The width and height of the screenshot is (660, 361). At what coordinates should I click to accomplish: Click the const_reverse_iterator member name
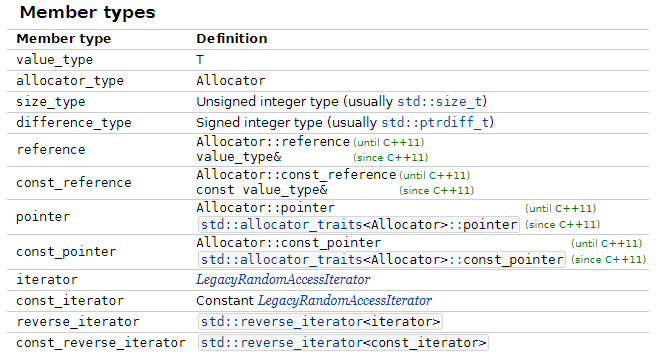pyautogui.click(x=101, y=343)
